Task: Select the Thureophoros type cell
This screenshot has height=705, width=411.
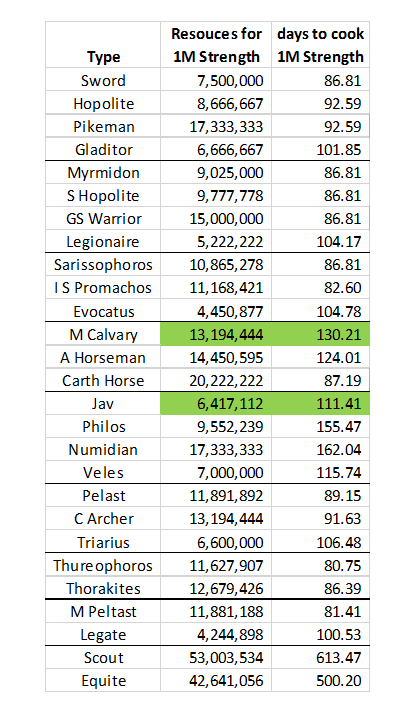Action: tap(103, 565)
